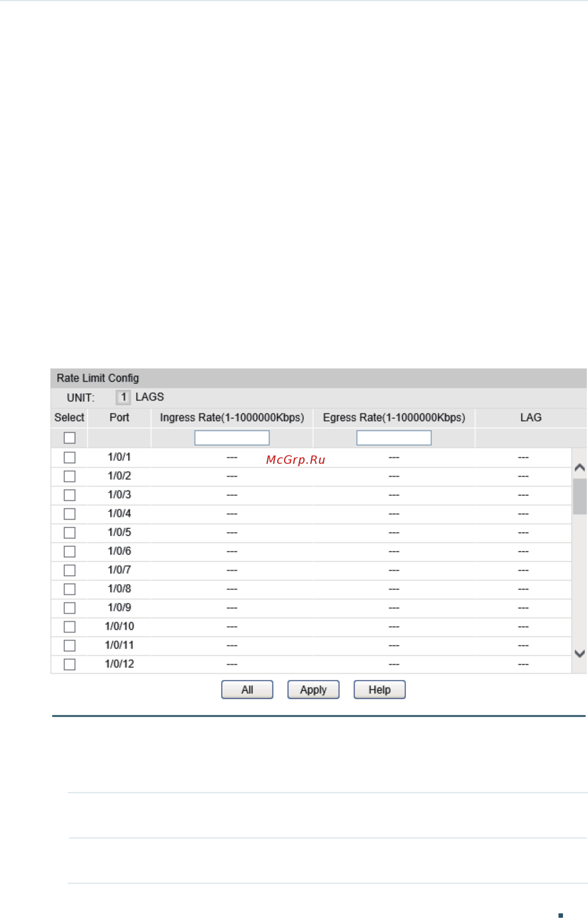Click port label 1/0/12
Image resolution: width=588 pixels, height=919 pixels.
point(120,664)
